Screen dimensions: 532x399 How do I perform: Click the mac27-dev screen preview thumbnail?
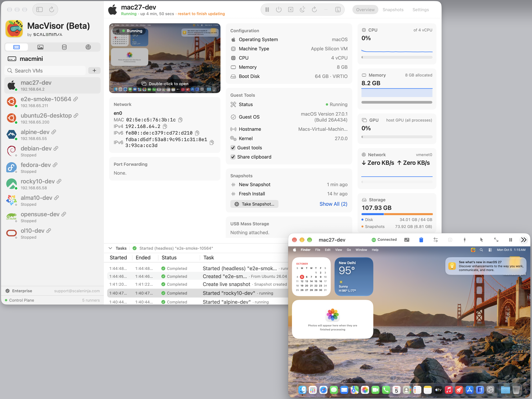165,58
